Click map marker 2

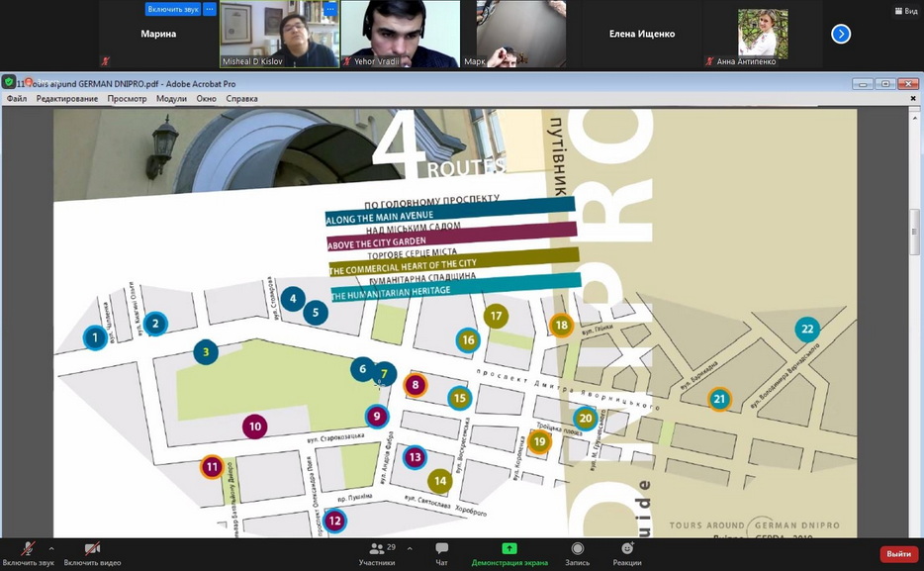point(155,324)
